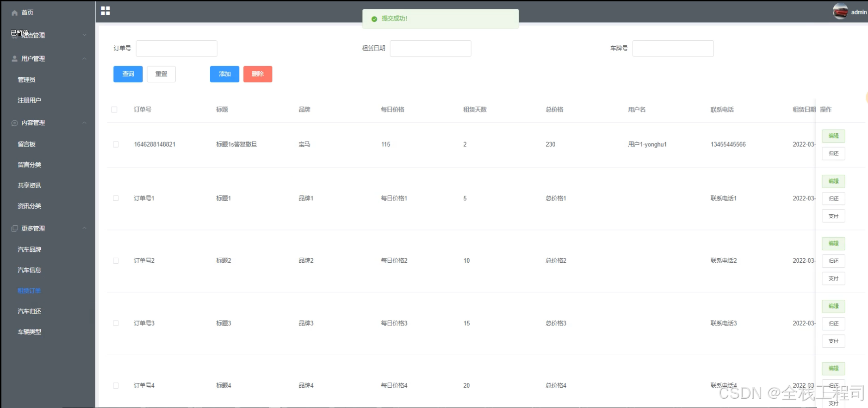This screenshot has width=868, height=408.
Task: Check the row checkbox for 订单号3
Action: click(116, 323)
